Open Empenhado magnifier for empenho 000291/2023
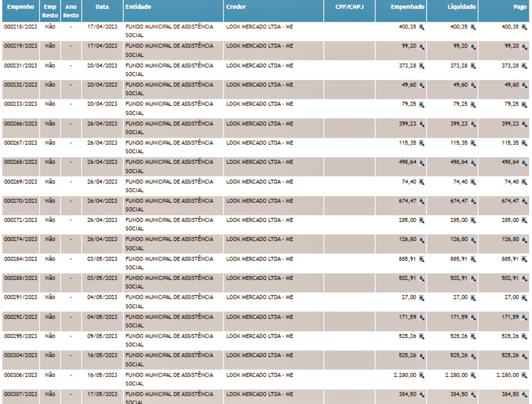532x404 pixels. coord(422,298)
